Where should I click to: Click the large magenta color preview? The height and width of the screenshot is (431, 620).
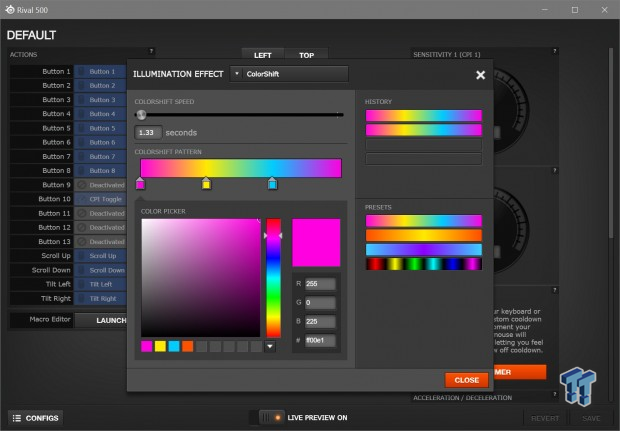pyautogui.click(x=316, y=242)
